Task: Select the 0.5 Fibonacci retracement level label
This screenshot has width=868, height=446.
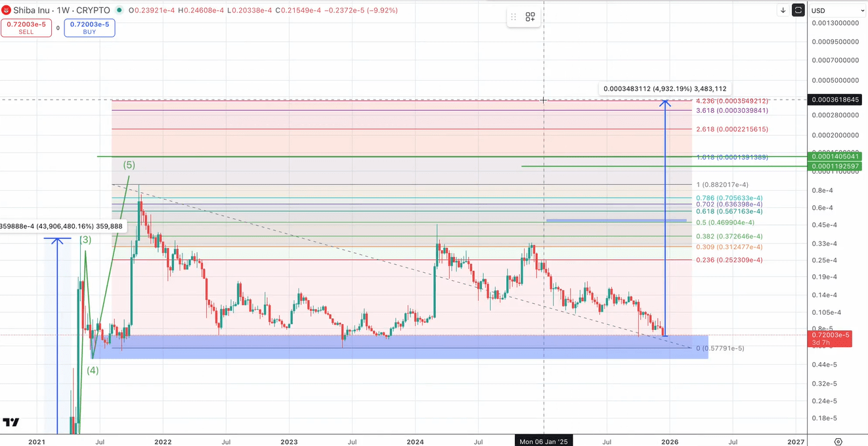Action: pos(725,223)
